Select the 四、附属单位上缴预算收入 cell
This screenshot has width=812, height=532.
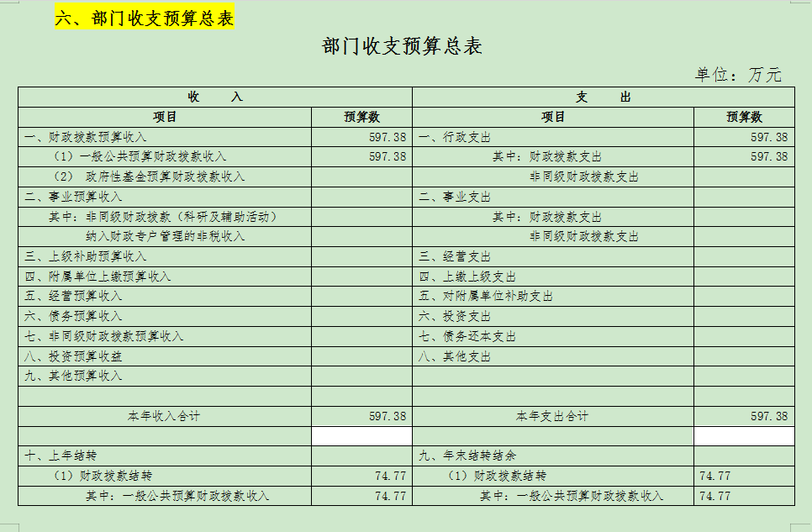[x=98, y=277]
